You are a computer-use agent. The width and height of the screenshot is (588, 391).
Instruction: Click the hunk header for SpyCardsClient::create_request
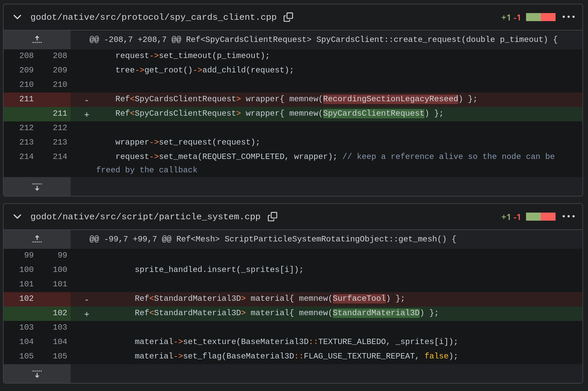(x=323, y=39)
